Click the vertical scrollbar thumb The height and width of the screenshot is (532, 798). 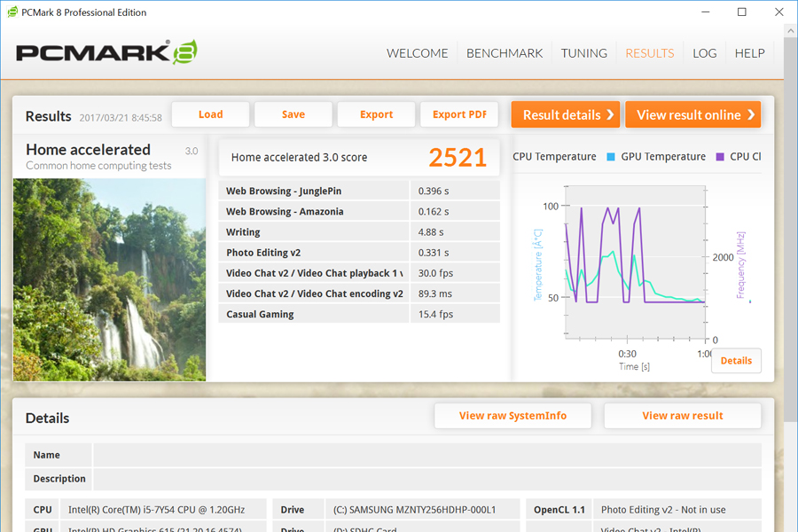tap(790, 229)
